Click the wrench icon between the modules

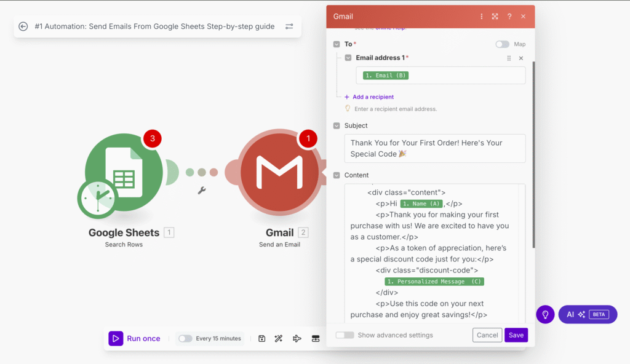202,191
